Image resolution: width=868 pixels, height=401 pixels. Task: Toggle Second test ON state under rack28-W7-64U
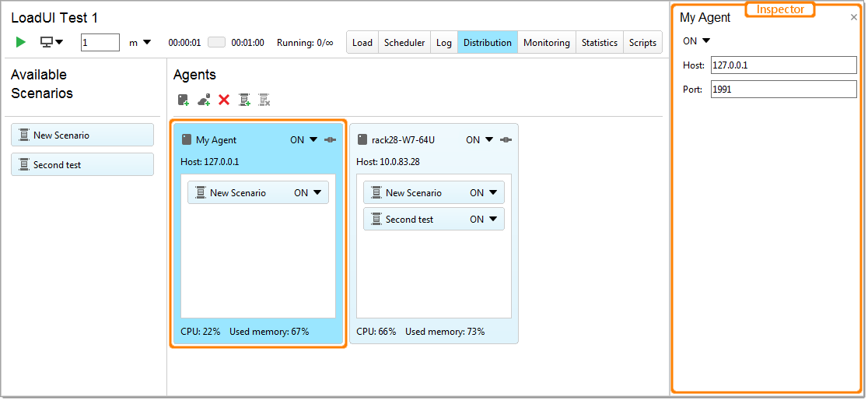click(x=484, y=220)
